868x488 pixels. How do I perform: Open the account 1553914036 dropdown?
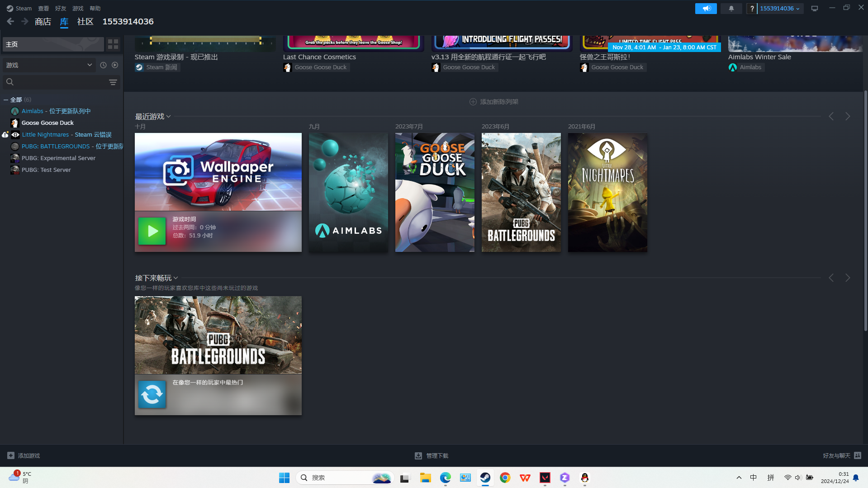(780, 9)
